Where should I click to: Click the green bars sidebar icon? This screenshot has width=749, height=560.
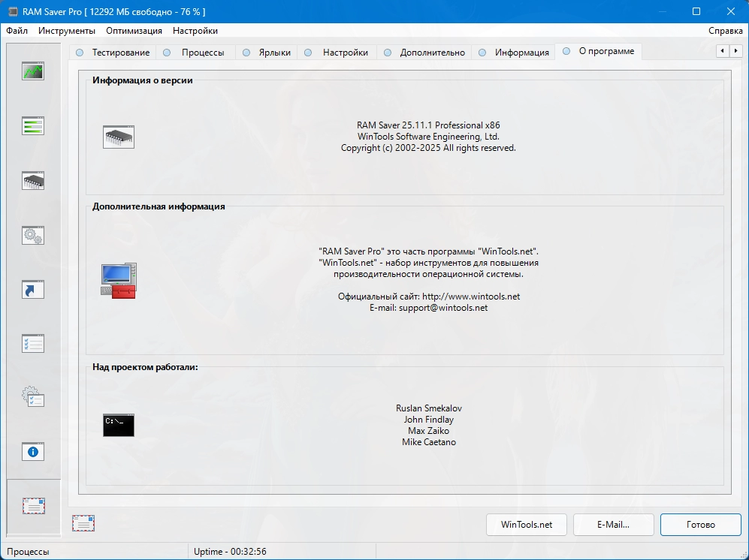coord(33,126)
